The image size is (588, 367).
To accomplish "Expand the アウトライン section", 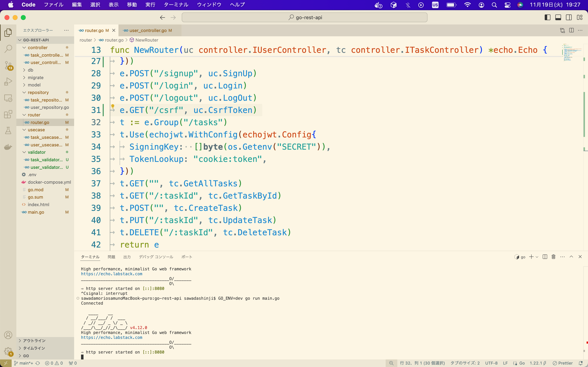I will (x=34, y=340).
